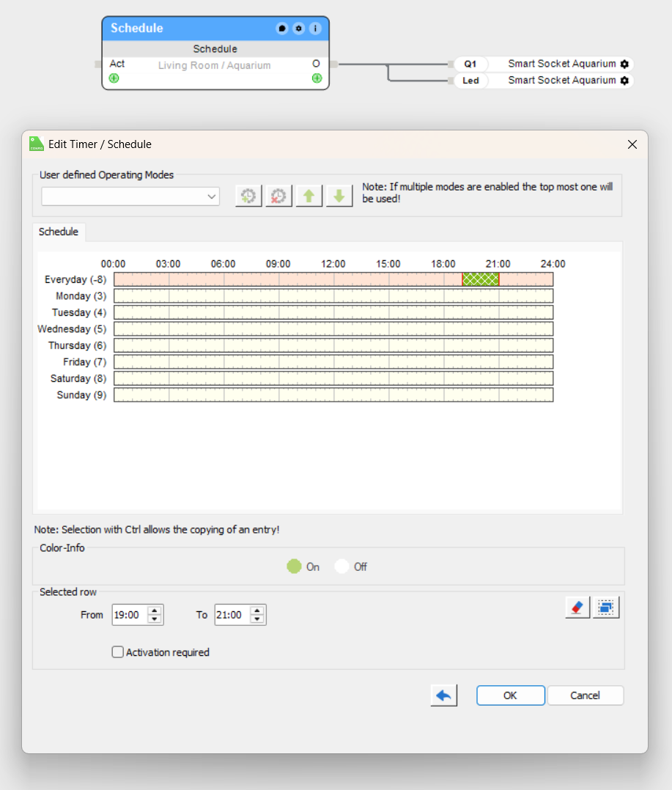Image resolution: width=672 pixels, height=790 pixels.
Task: Click the Monday (3) schedule row bar
Action: coord(333,296)
